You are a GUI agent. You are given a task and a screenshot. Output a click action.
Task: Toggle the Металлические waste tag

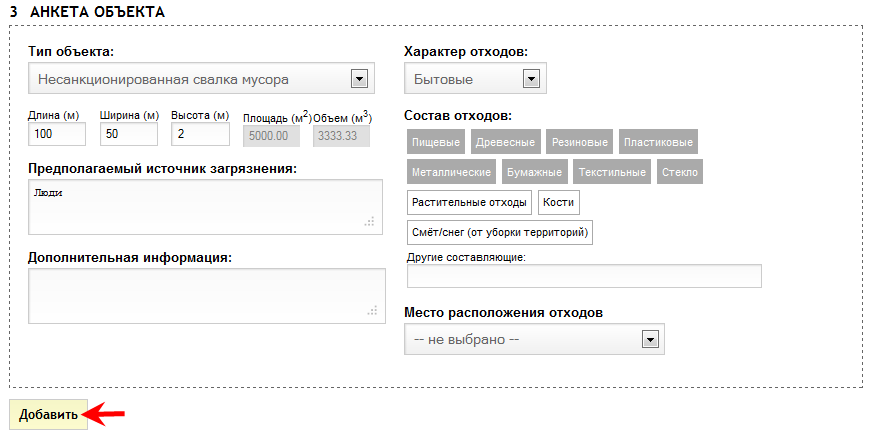click(452, 172)
